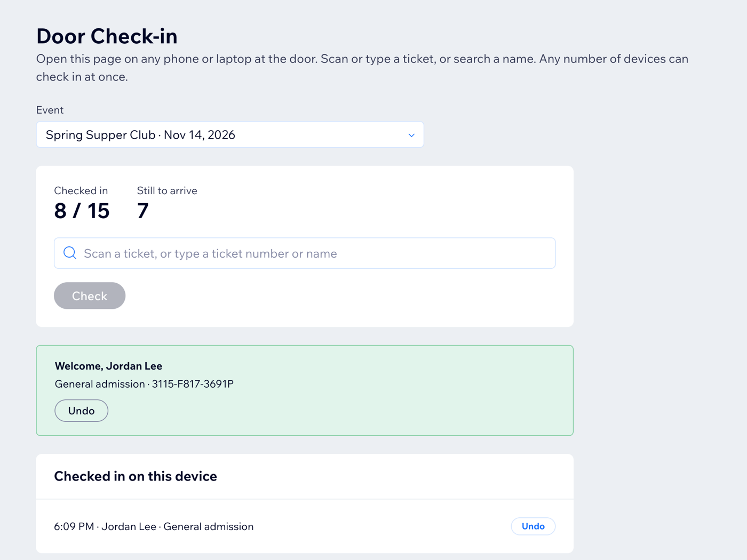Click the chevron arrow in Event selector
Image resolution: width=747 pixels, height=560 pixels.
(411, 135)
